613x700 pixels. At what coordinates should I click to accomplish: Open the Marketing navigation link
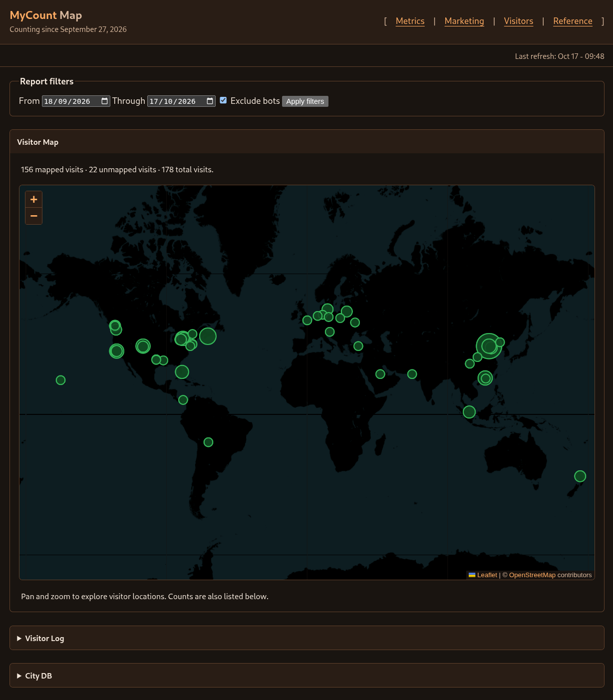[x=464, y=21]
